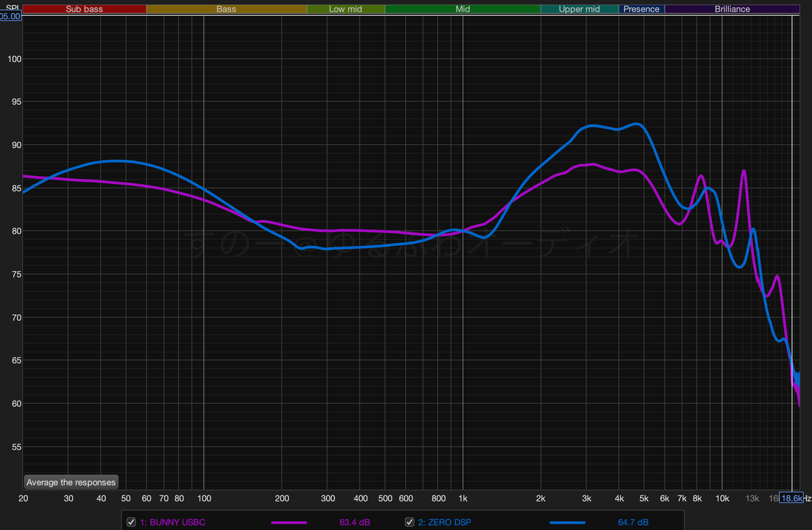The height and width of the screenshot is (530, 812).
Task: Toggle the ZERO DSP trace checkbox
Action: pos(409,523)
